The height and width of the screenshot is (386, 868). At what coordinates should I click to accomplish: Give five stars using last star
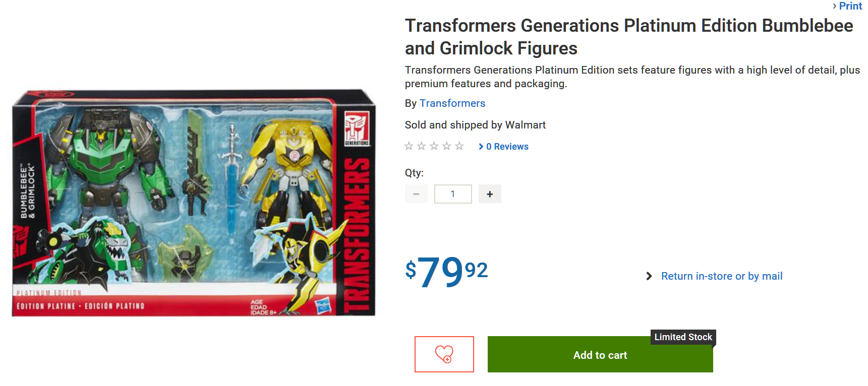point(459,146)
